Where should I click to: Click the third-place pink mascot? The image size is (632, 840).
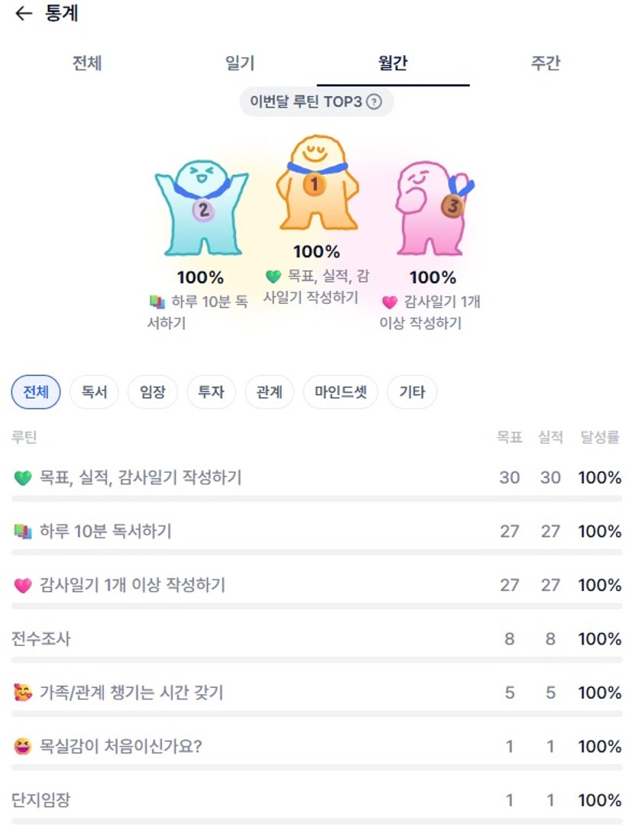click(433, 207)
